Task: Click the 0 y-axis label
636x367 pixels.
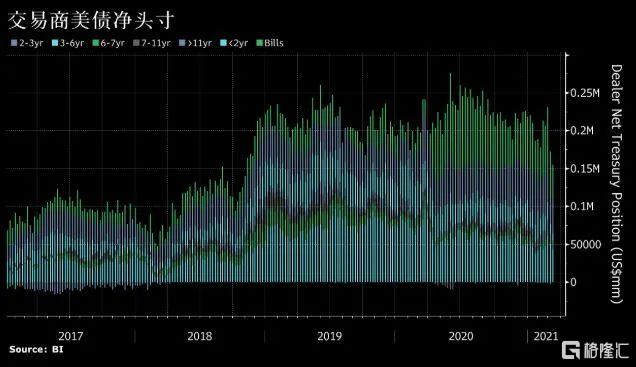Action: pyautogui.click(x=574, y=282)
